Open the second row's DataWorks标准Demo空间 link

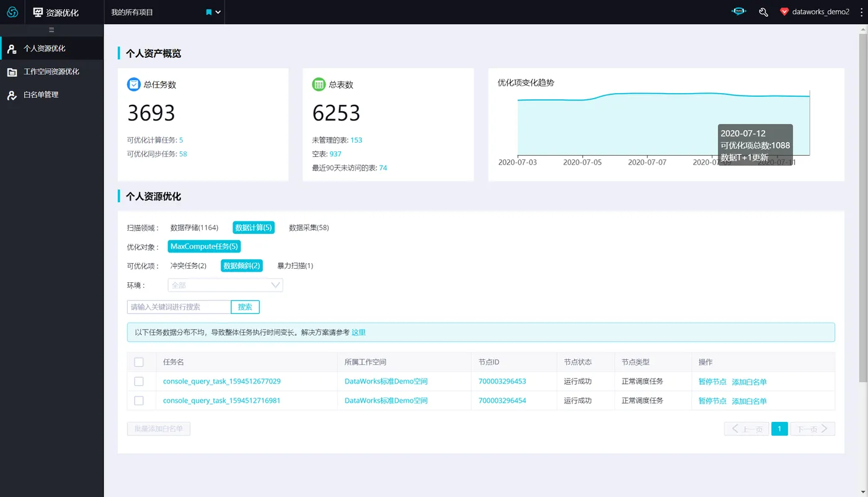click(x=386, y=401)
